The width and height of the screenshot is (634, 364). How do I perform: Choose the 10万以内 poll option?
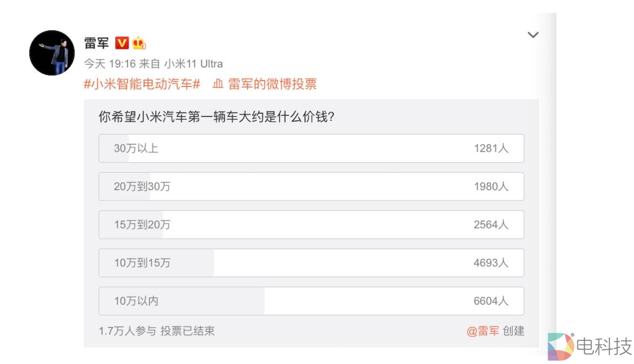[311, 301]
